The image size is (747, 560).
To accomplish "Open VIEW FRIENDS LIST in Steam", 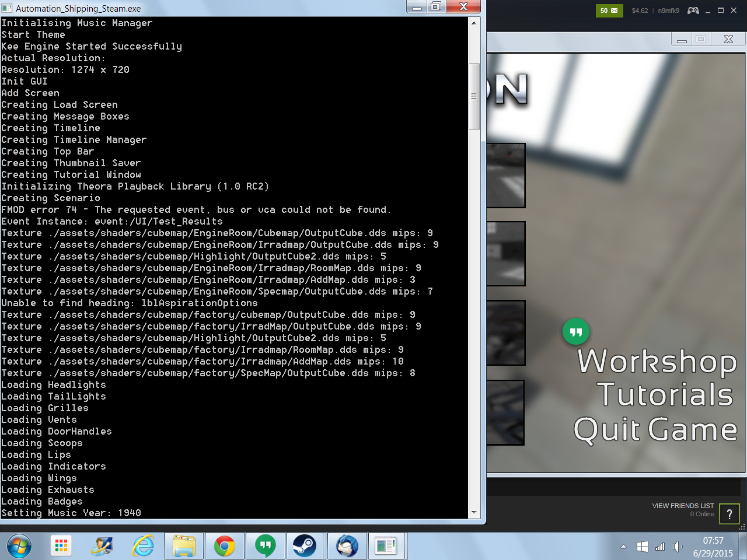I will pyautogui.click(x=683, y=506).
